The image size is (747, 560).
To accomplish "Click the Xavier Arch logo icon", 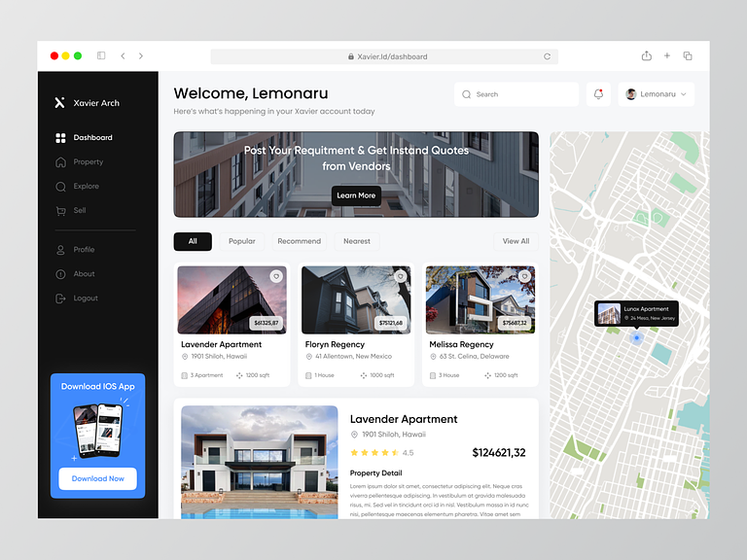I will click(59, 102).
